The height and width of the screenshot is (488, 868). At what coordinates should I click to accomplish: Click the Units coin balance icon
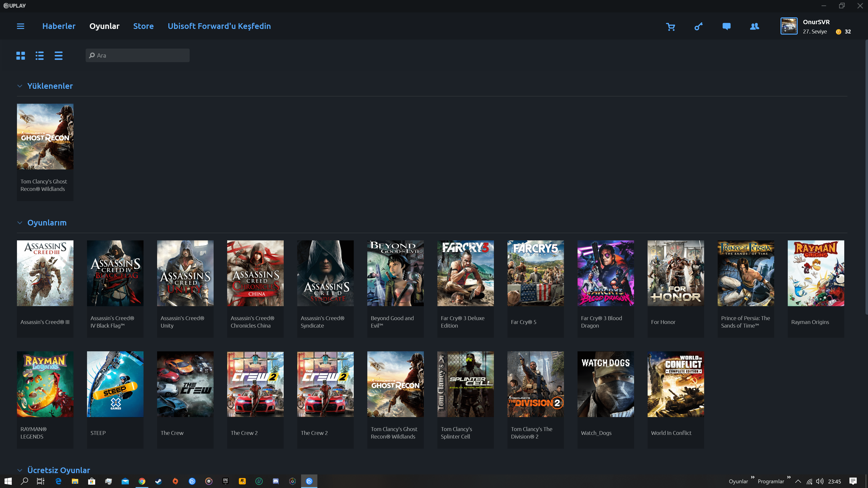[x=838, y=32]
